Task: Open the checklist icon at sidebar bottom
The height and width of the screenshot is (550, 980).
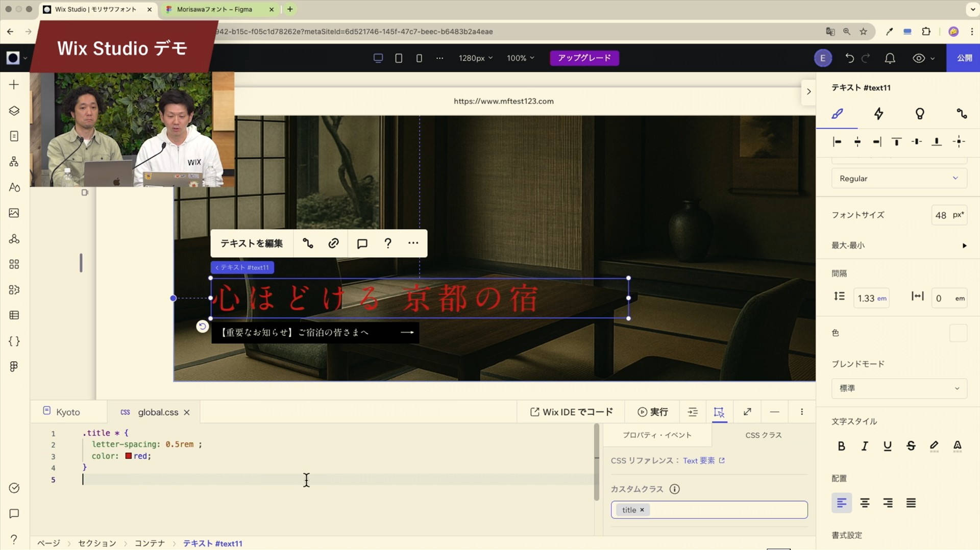Action: tap(14, 488)
